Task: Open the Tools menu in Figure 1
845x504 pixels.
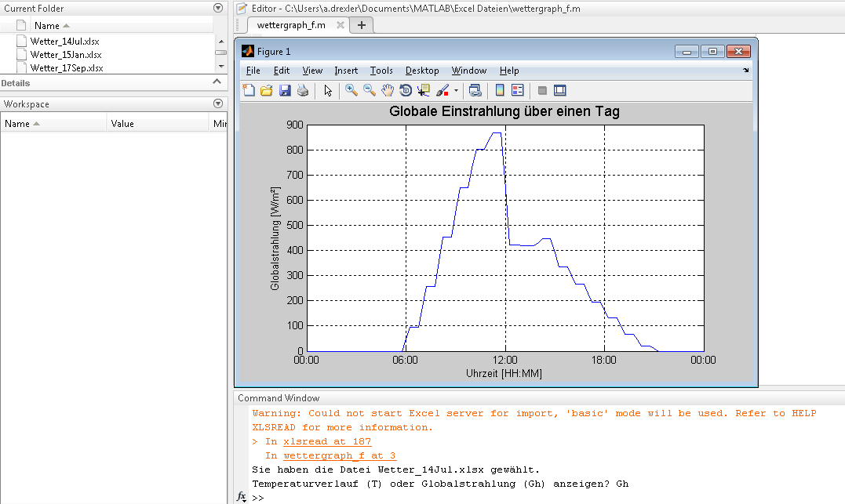Action: 381,71
